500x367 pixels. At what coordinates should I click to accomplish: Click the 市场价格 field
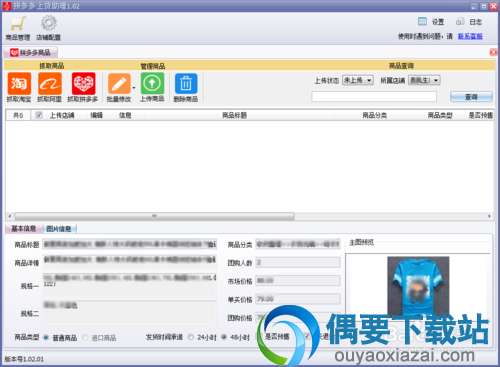(298, 281)
